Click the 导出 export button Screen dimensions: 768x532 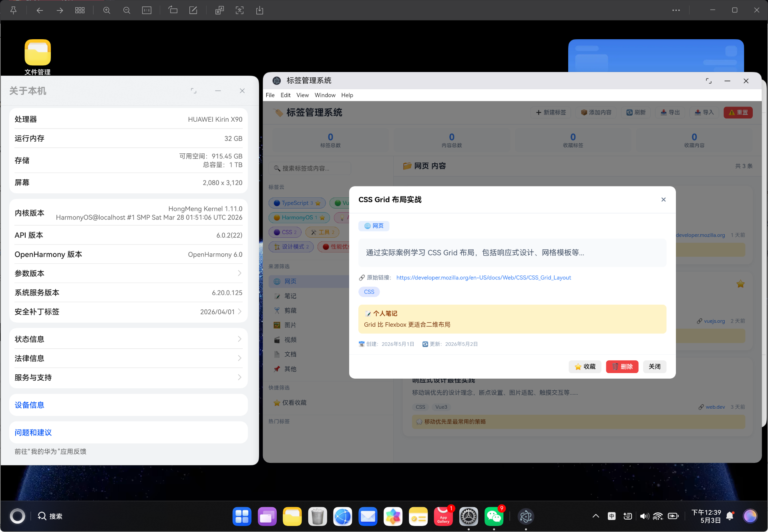pyautogui.click(x=670, y=112)
